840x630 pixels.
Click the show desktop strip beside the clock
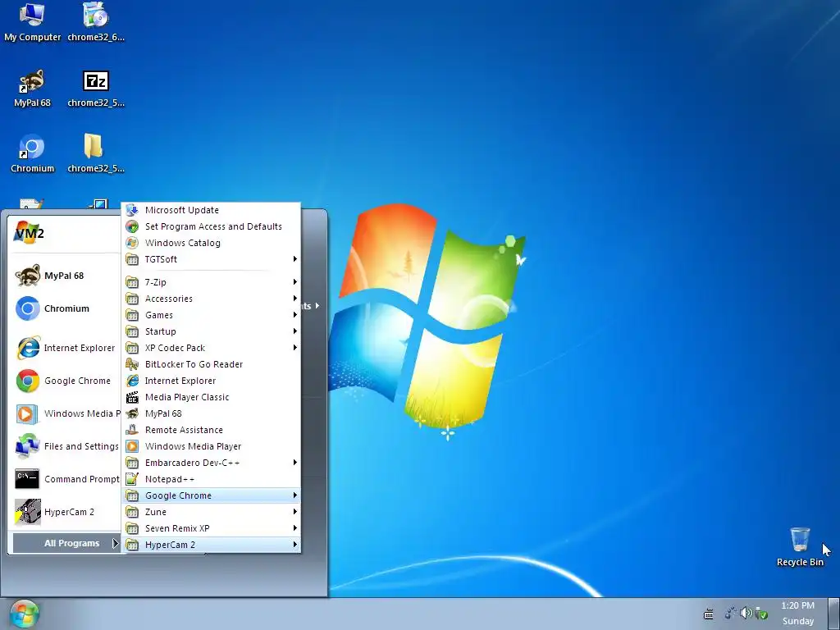click(x=834, y=614)
